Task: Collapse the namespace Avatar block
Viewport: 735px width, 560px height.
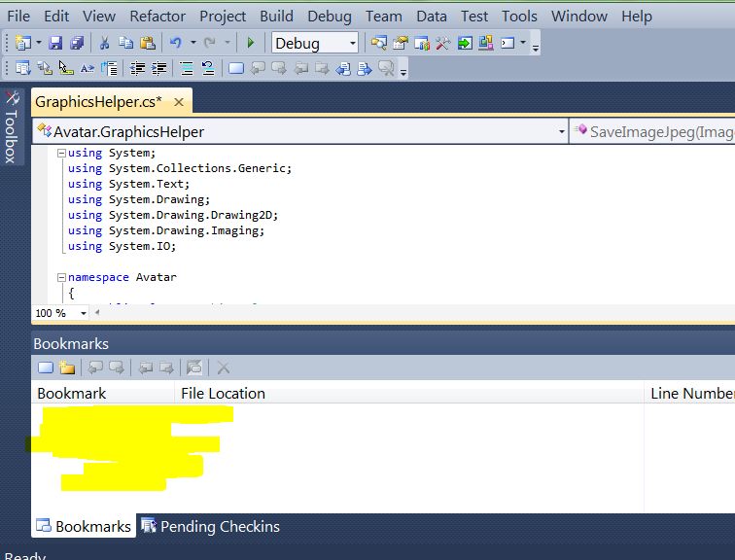Action: pos(61,277)
